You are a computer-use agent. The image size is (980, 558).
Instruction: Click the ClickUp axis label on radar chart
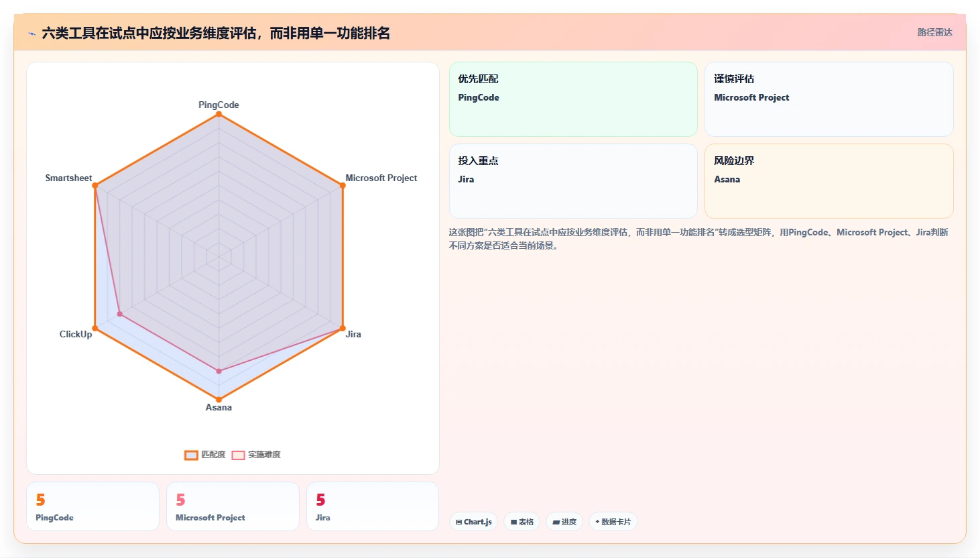76,334
